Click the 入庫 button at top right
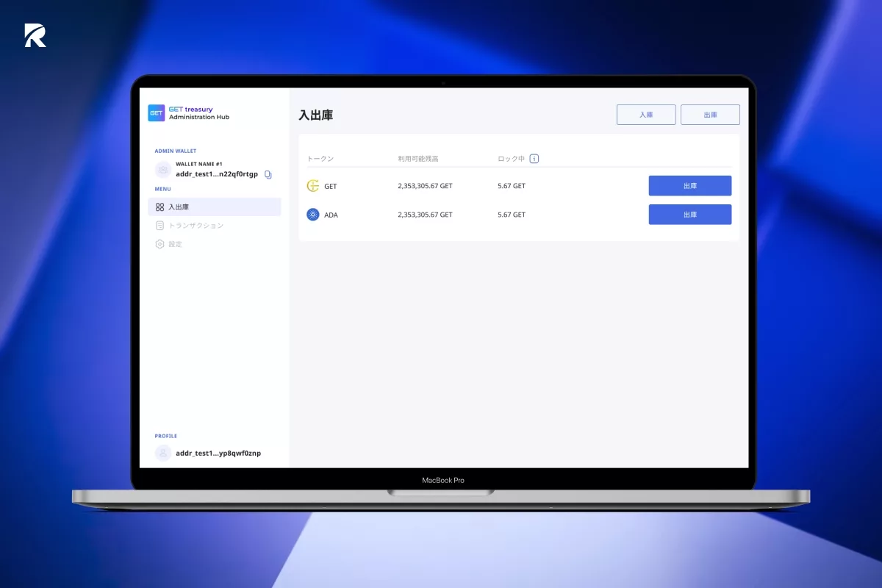 point(646,114)
